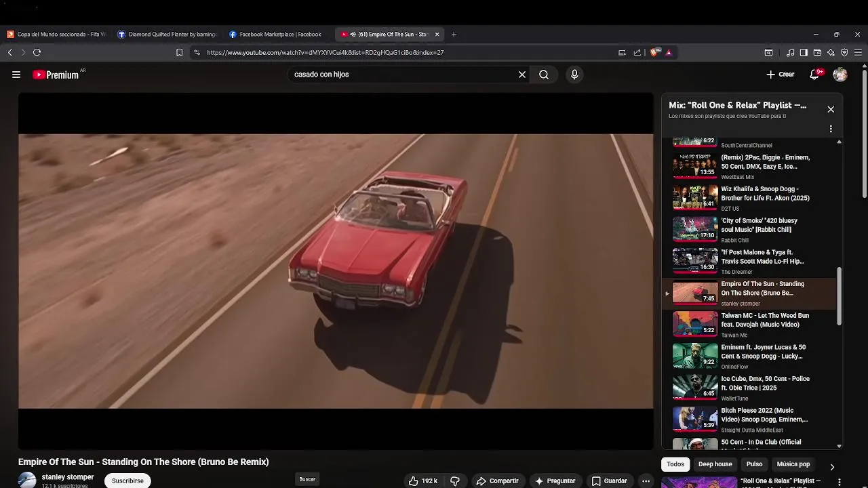Select the Pulso filter chip
The width and height of the screenshot is (868, 488).
tap(754, 464)
